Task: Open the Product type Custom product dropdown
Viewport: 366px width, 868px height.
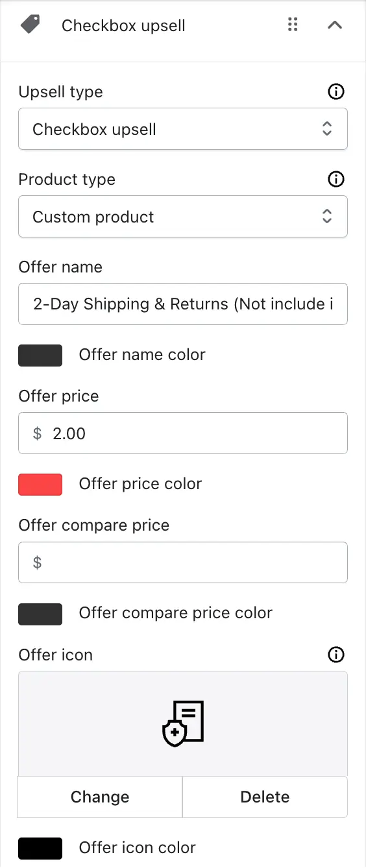Action: 183,217
